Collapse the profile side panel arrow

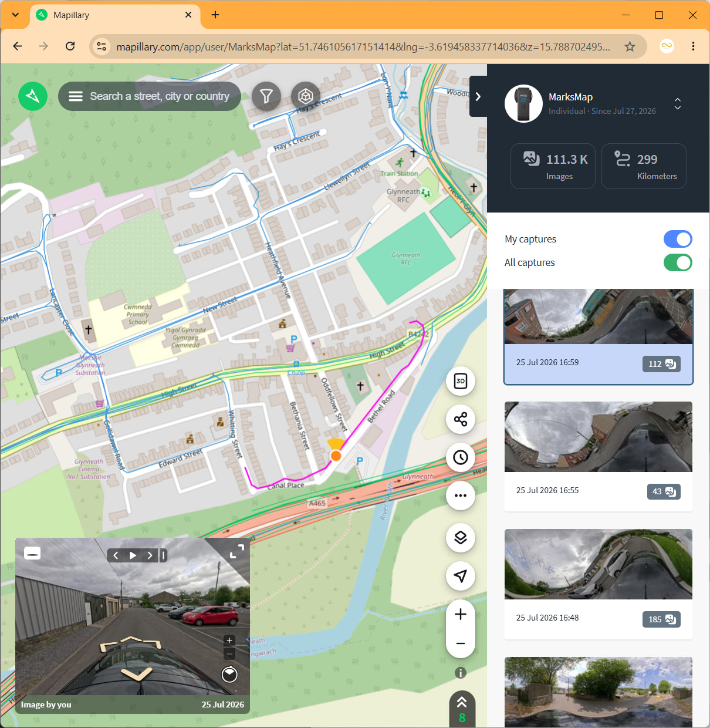coord(478,96)
